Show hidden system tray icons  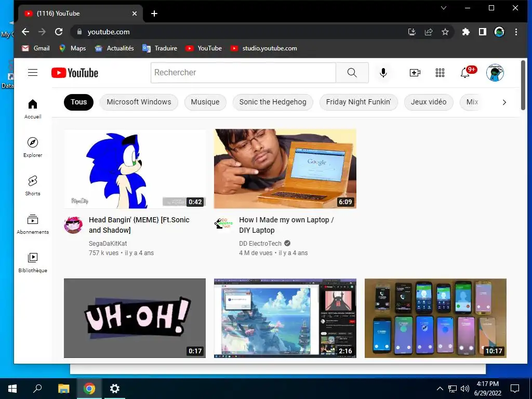pos(440,389)
